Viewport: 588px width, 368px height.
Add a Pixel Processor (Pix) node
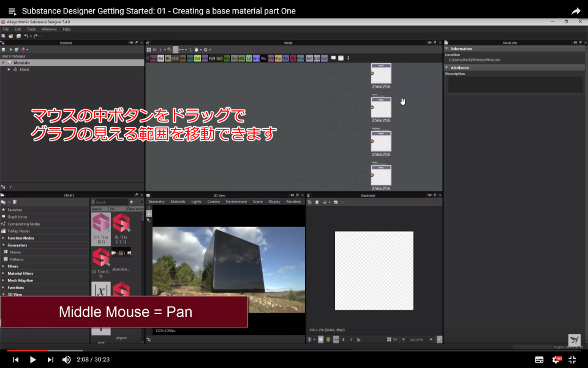pyautogui.click(x=263, y=59)
